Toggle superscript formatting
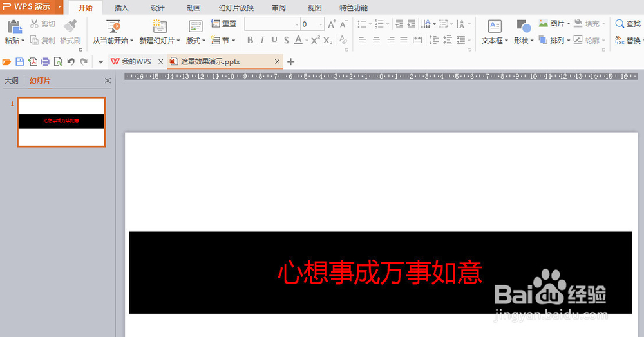Screen dimensions: 644x337 [315, 41]
